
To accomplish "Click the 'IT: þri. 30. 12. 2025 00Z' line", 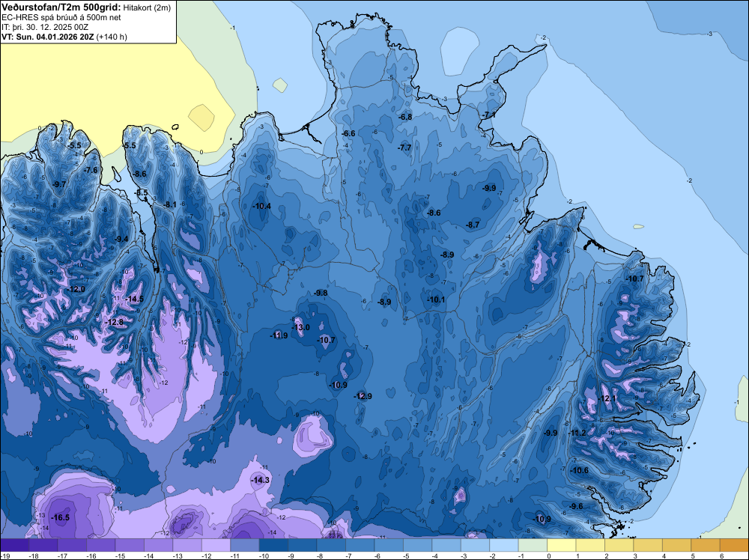I will pos(45,27).
